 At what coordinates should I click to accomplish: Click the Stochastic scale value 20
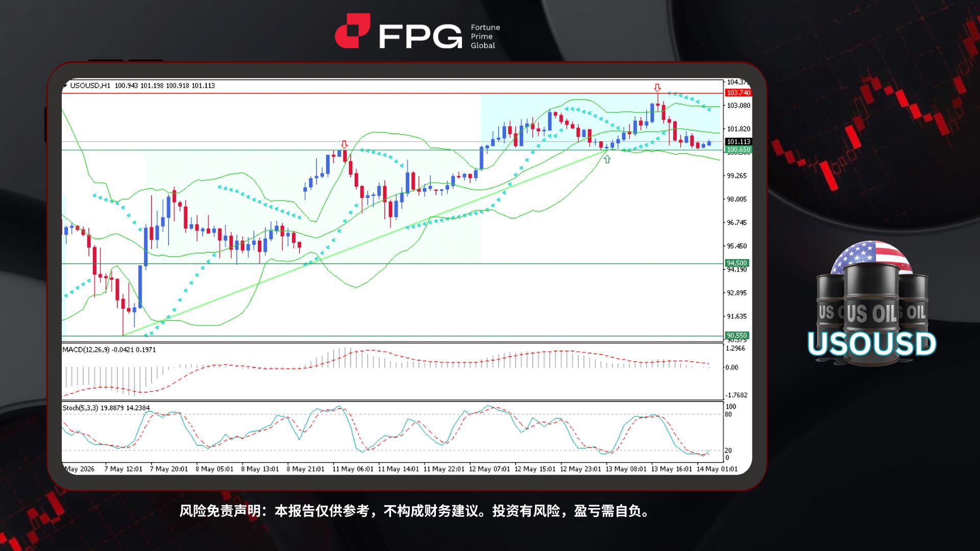tap(728, 450)
